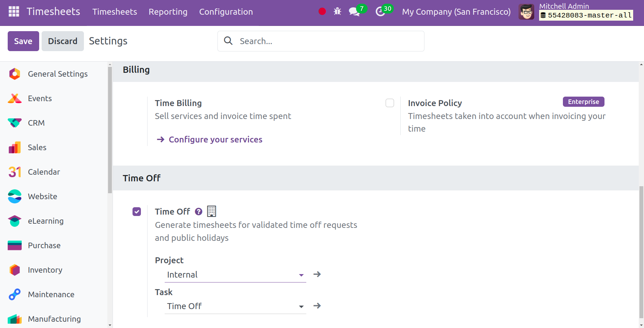This screenshot has height=328, width=644.
Task: Click the sidebar scrollbar down arrow
Action: click(110, 325)
